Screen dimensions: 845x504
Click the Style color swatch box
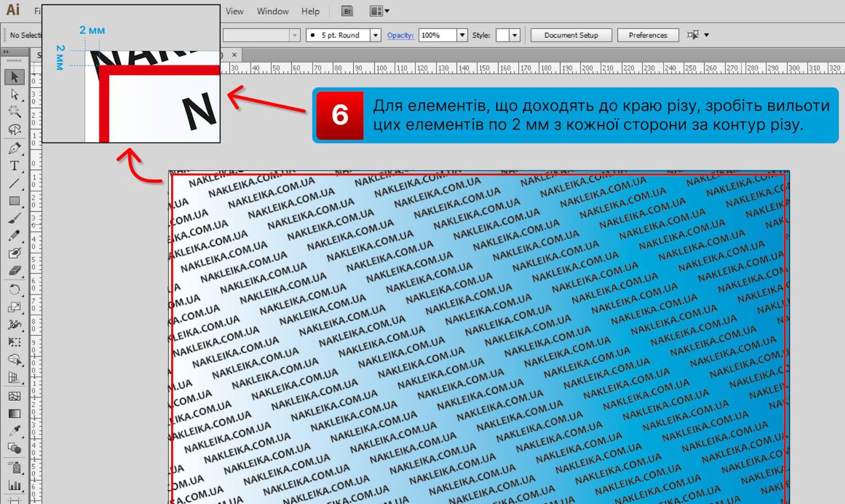click(502, 35)
